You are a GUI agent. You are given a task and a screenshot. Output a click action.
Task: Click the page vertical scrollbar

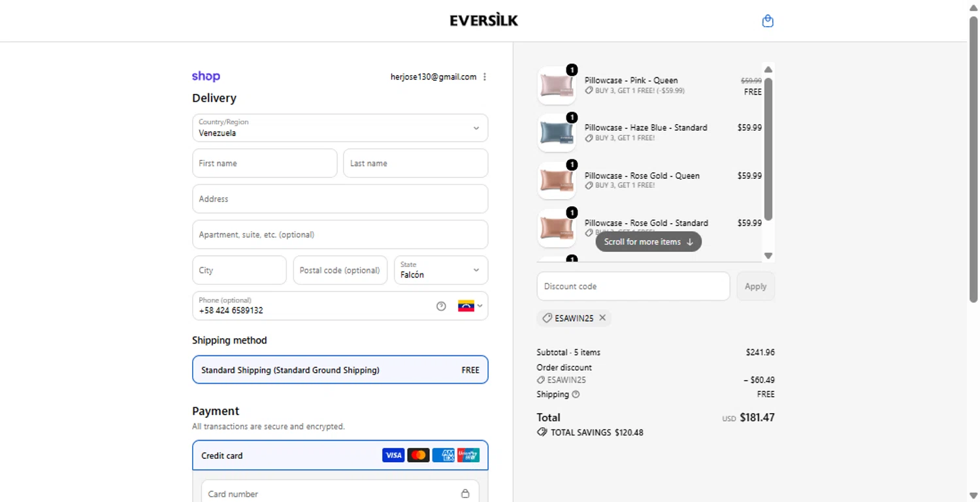click(973, 159)
